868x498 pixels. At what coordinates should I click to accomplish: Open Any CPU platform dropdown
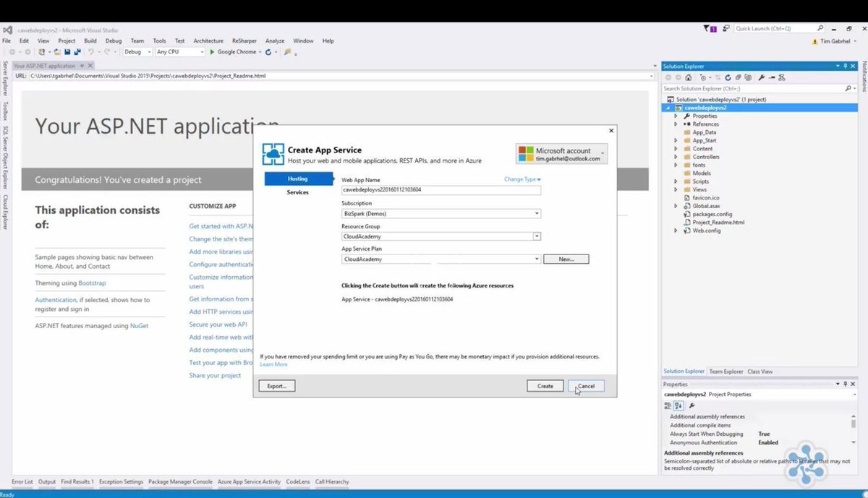pyautogui.click(x=181, y=52)
